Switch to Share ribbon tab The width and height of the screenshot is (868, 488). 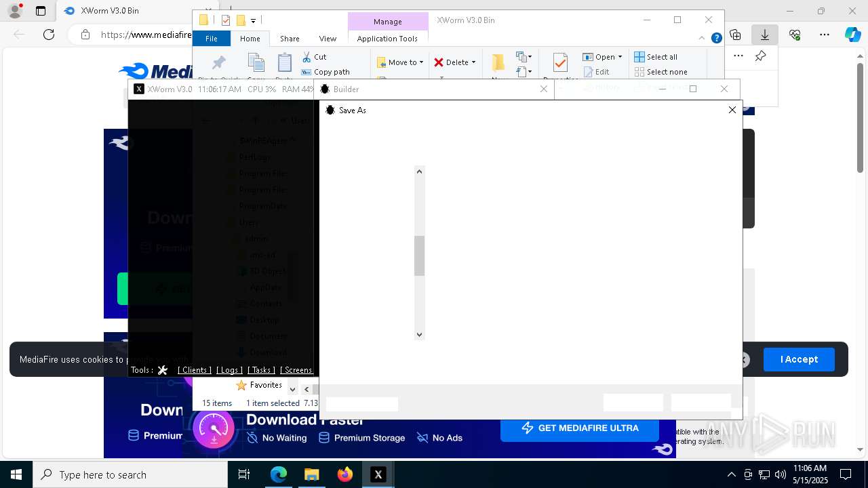(290, 39)
